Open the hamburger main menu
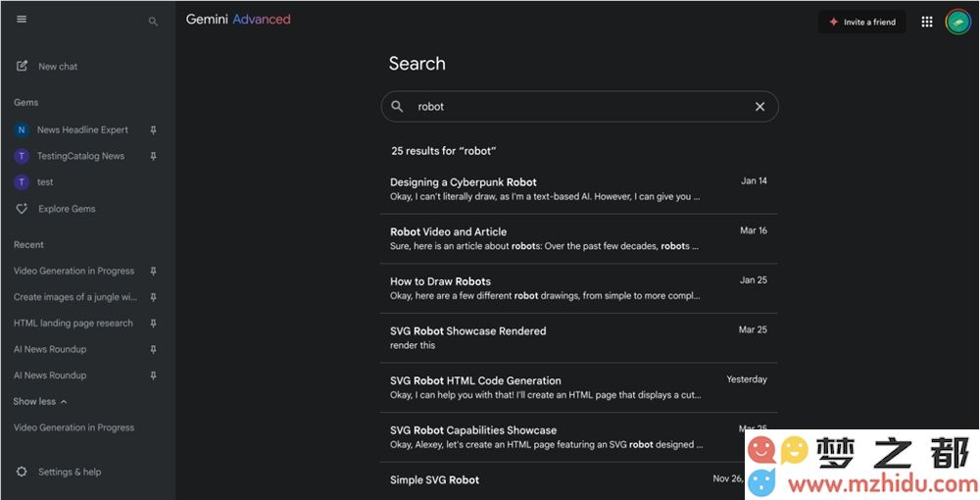Screen dimensions: 980x500 tap(22, 20)
